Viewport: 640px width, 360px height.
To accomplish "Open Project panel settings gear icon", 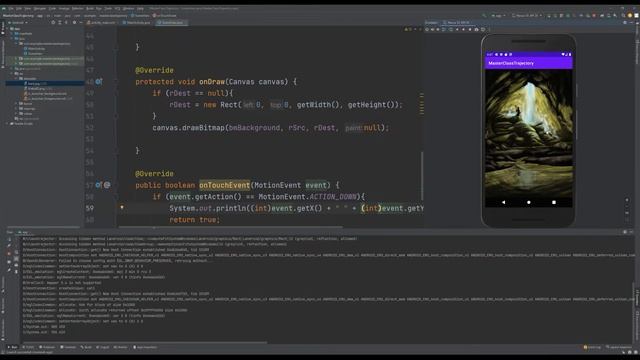I will pyautogui.click(x=74, y=23).
